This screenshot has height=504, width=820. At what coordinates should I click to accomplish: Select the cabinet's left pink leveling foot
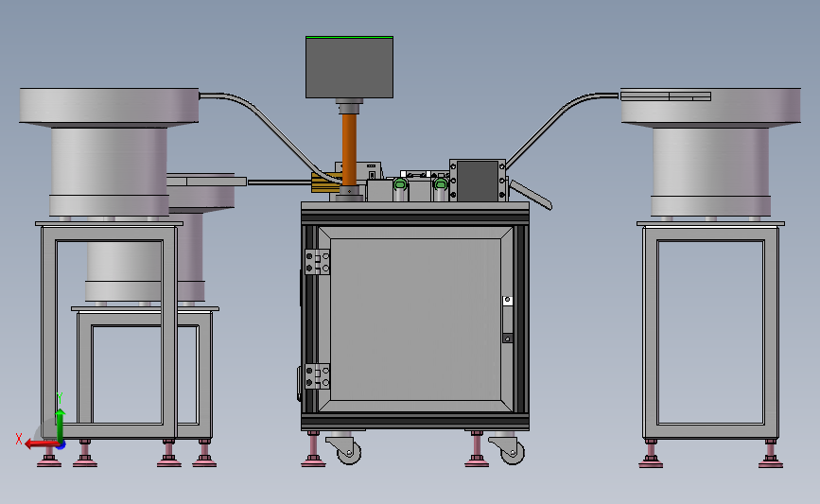(313, 449)
